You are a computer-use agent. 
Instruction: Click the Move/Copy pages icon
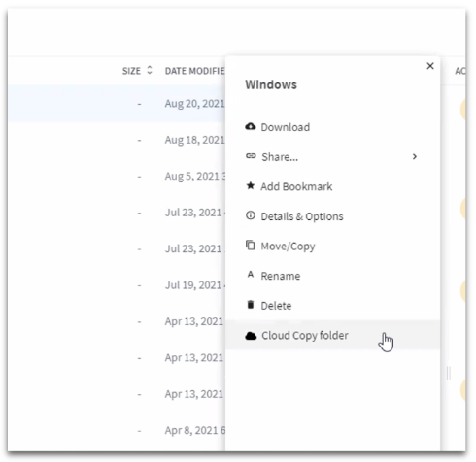251,246
